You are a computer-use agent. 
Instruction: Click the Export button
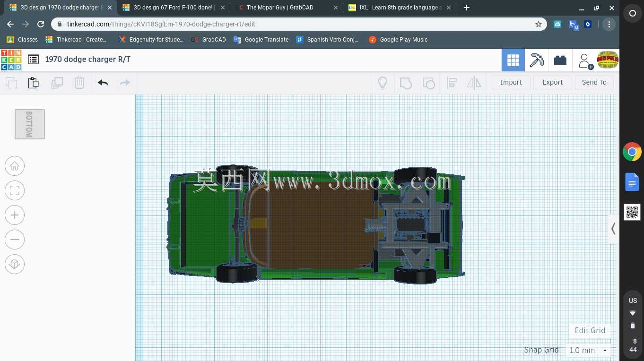pyautogui.click(x=553, y=82)
